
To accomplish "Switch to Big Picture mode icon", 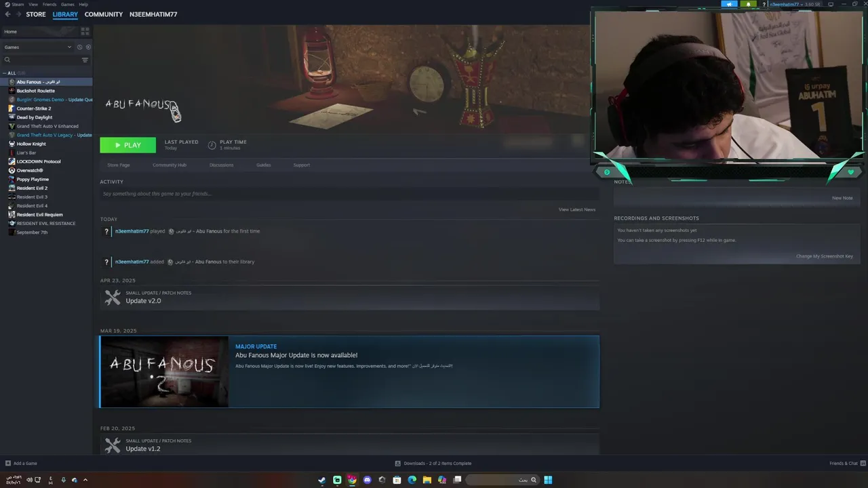I will tap(831, 4).
